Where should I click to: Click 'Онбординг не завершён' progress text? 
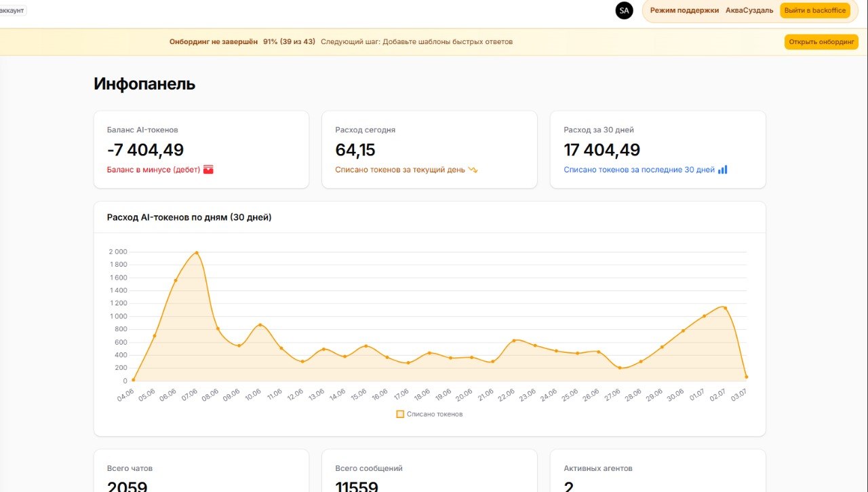pos(214,41)
